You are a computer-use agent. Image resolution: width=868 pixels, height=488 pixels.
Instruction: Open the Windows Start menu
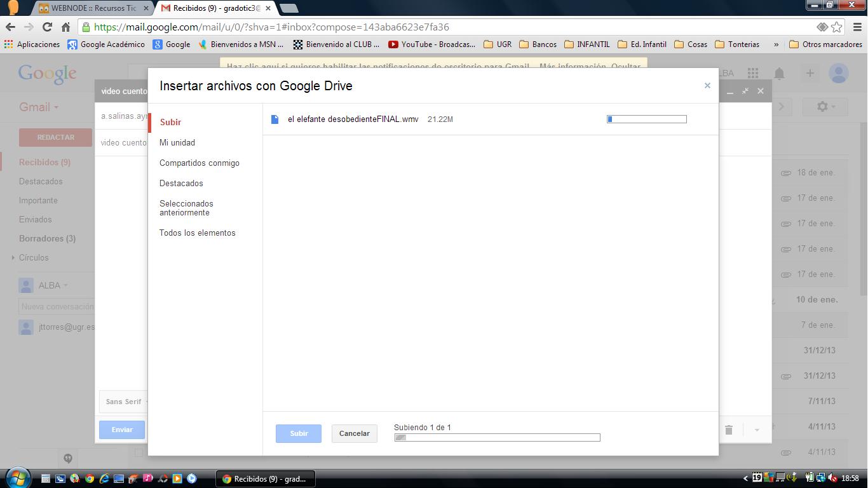pyautogui.click(x=17, y=477)
